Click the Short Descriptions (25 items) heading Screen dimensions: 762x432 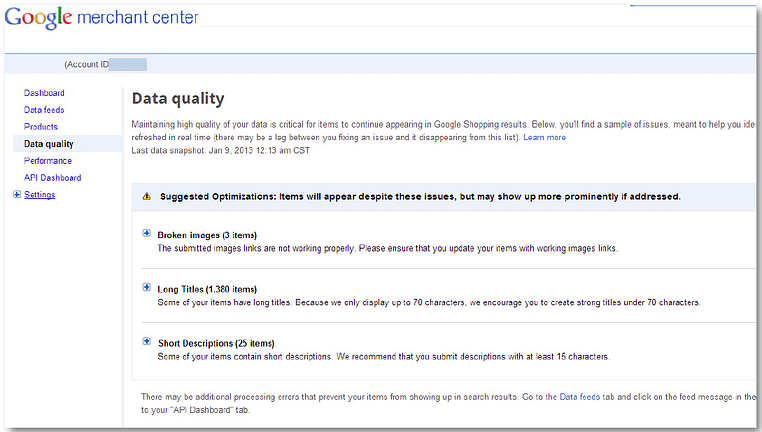(x=216, y=344)
